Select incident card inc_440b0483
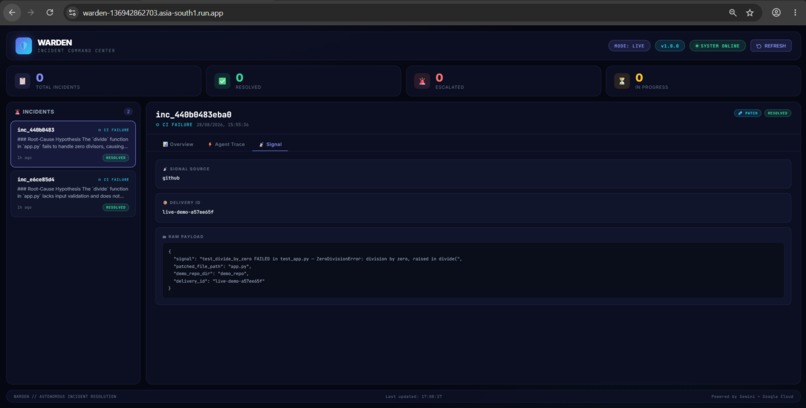Image resolution: width=806 pixels, height=408 pixels. 73,144
